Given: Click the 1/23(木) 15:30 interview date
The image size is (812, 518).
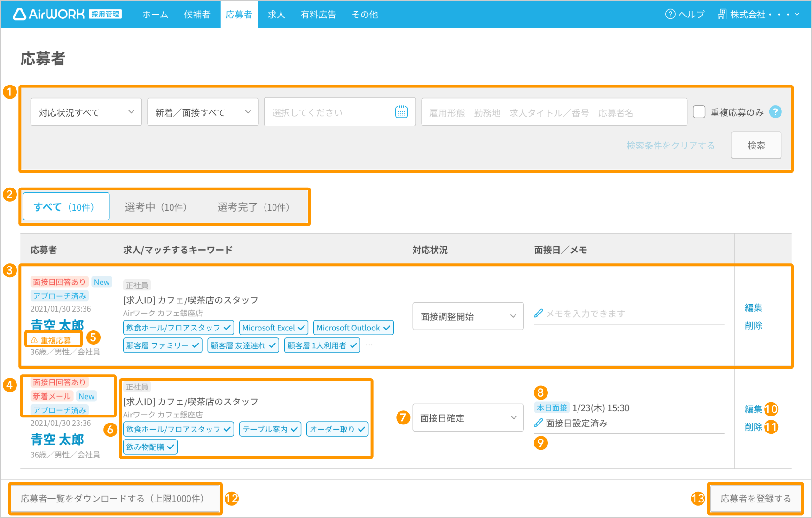Looking at the screenshot, I should point(601,408).
